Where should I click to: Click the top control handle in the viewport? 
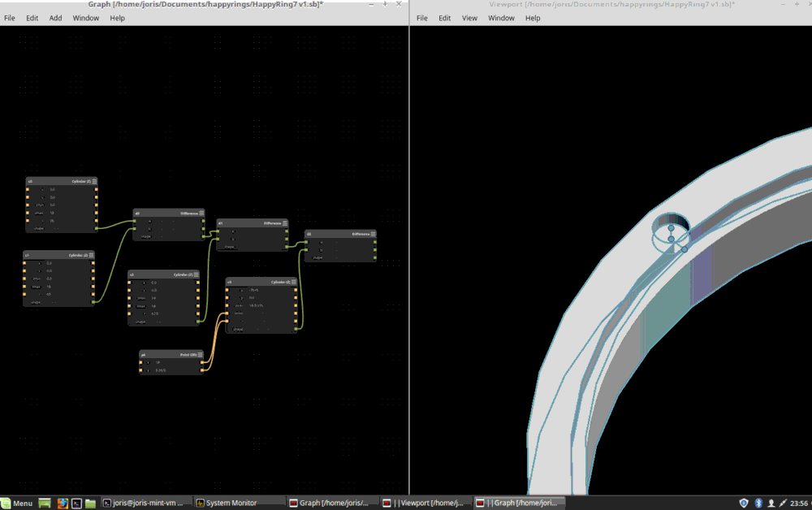(x=672, y=228)
